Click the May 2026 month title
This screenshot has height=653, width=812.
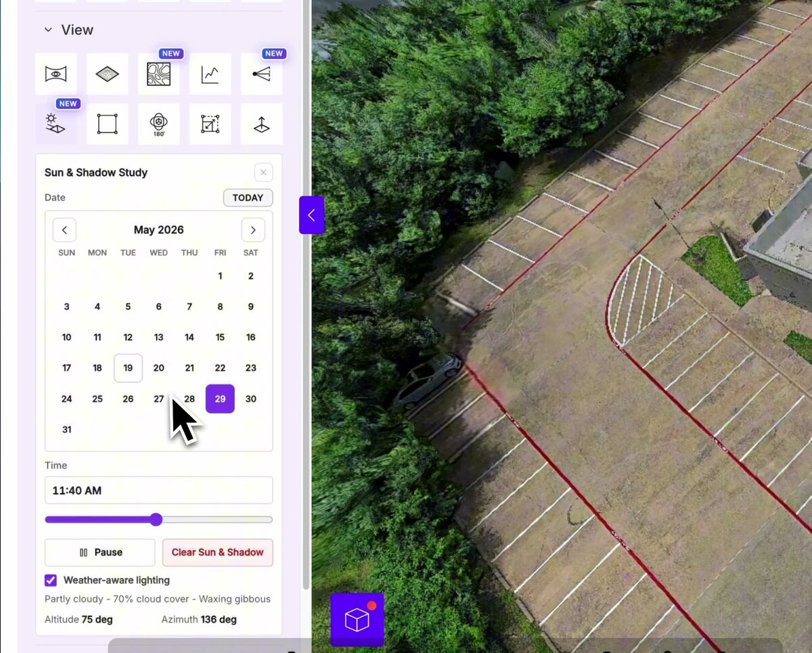pos(158,230)
